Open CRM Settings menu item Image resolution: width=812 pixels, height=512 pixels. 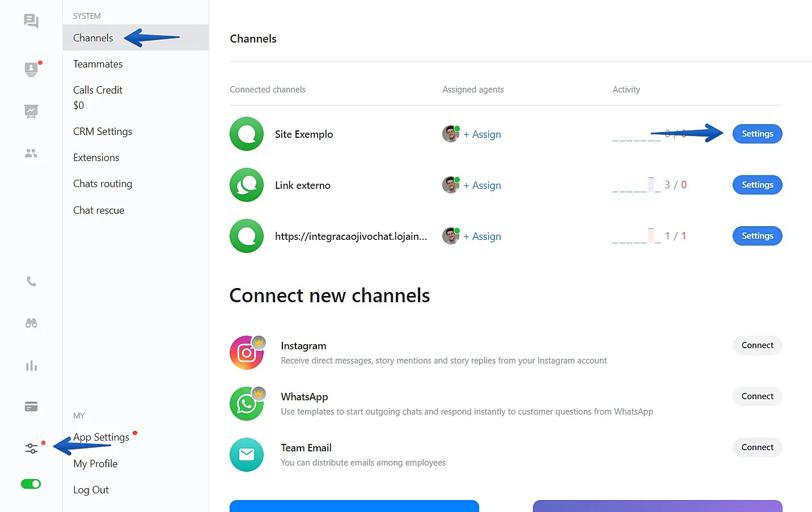(x=102, y=132)
